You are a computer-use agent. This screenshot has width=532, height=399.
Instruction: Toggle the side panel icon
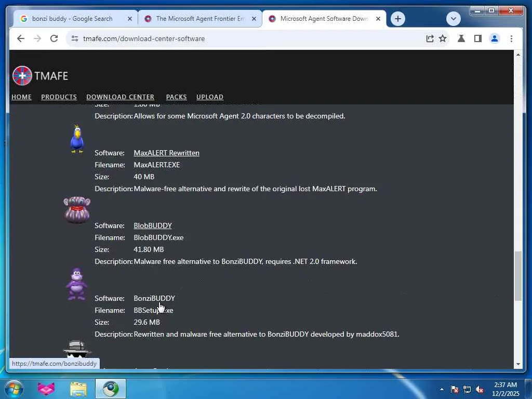(x=478, y=38)
